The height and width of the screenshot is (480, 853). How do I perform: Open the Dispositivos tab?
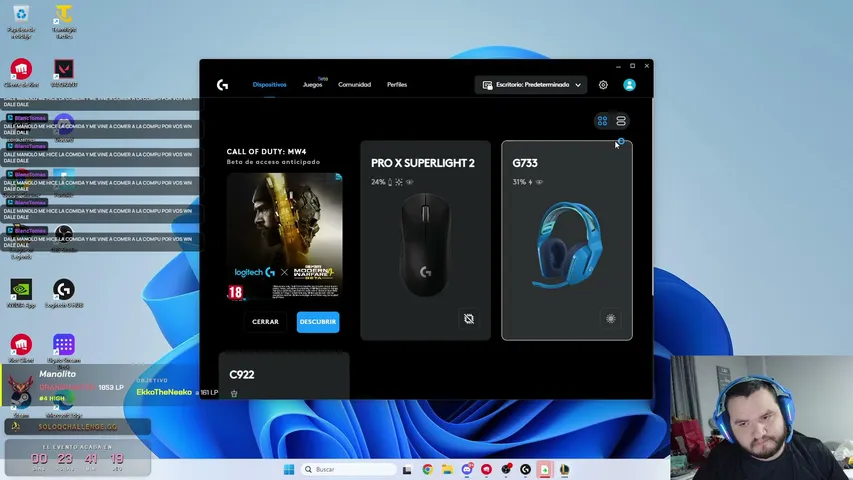pyautogui.click(x=269, y=85)
